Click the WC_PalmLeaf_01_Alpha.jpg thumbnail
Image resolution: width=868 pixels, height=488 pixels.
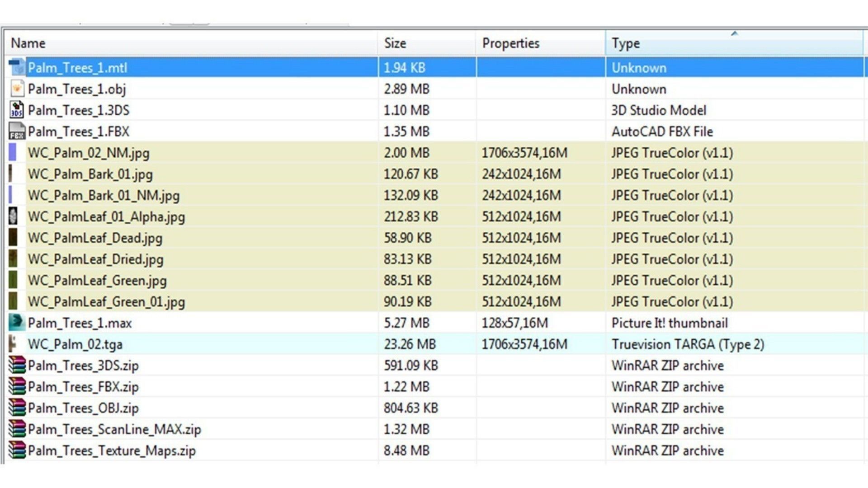point(13,216)
